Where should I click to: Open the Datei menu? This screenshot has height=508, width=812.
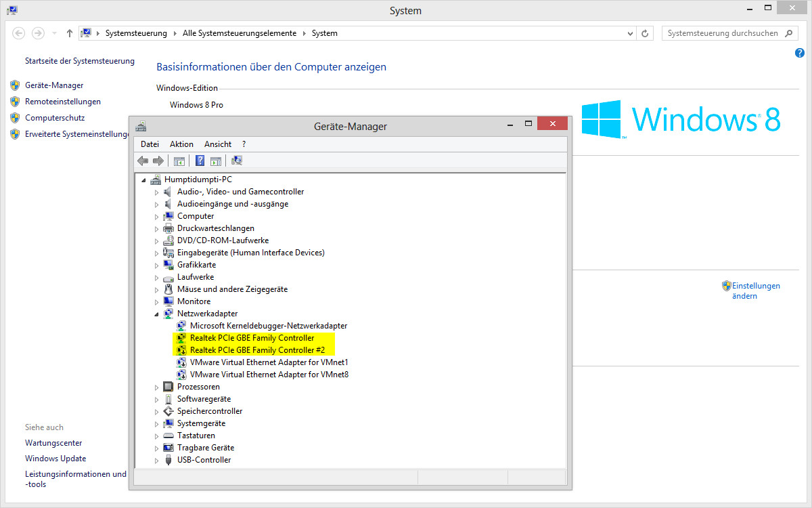point(150,144)
